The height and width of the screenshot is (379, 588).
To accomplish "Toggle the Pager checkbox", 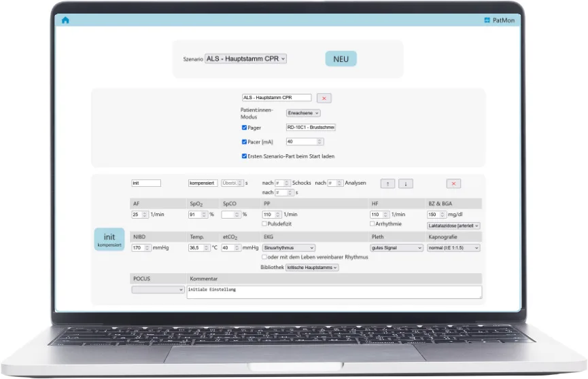I will (245, 128).
